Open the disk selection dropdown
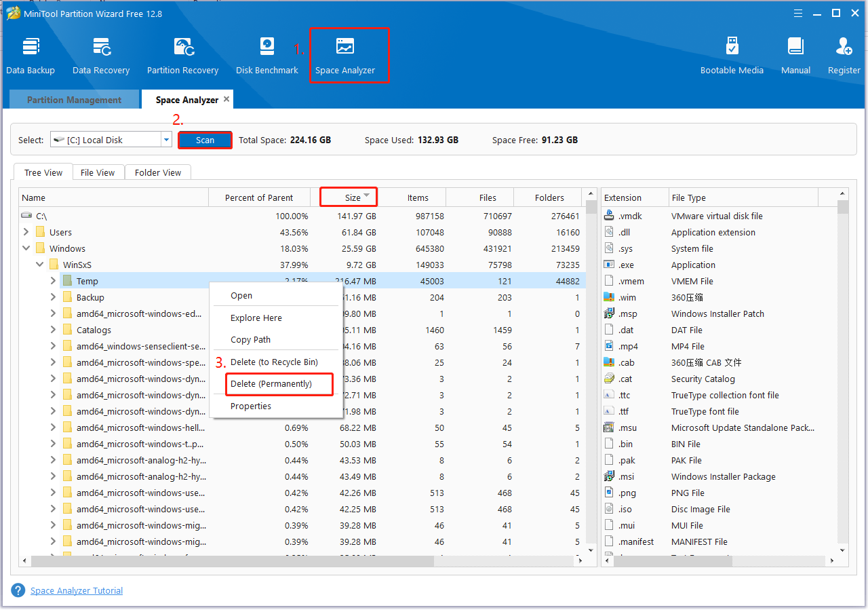The width and height of the screenshot is (868, 610). 165,139
